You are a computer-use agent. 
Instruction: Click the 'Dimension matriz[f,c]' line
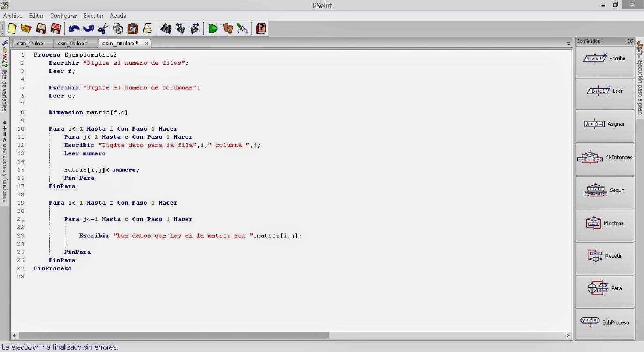(88, 112)
